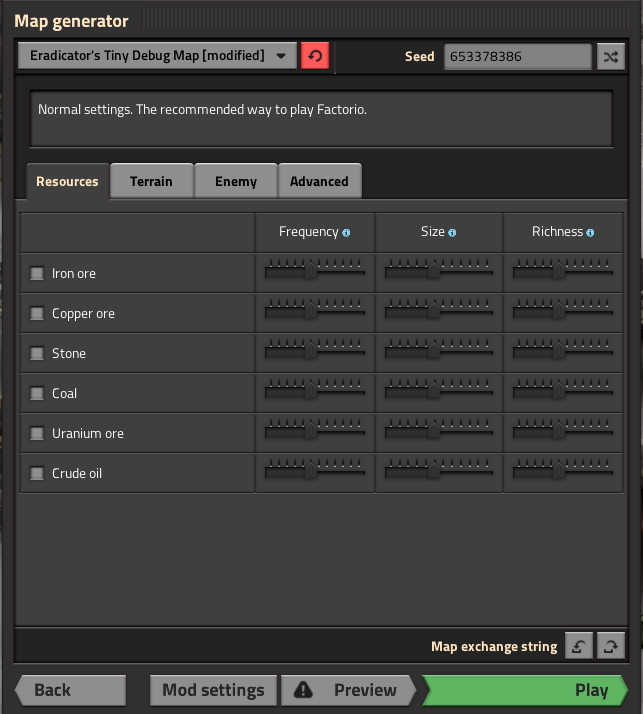Open the map preset dropdown
Viewport: 643px width, 714px height.
click(x=157, y=56)
